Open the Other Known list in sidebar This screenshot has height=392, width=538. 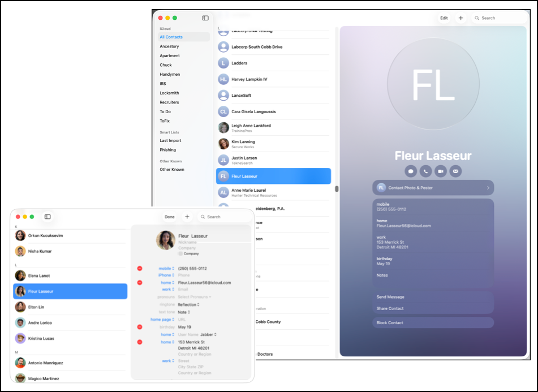[x=172, y=170]
